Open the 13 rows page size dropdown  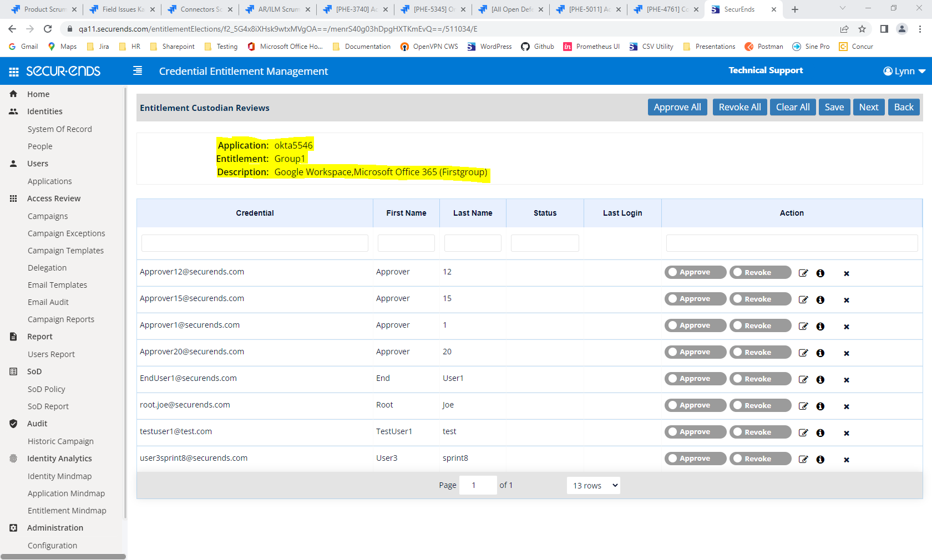593,485
